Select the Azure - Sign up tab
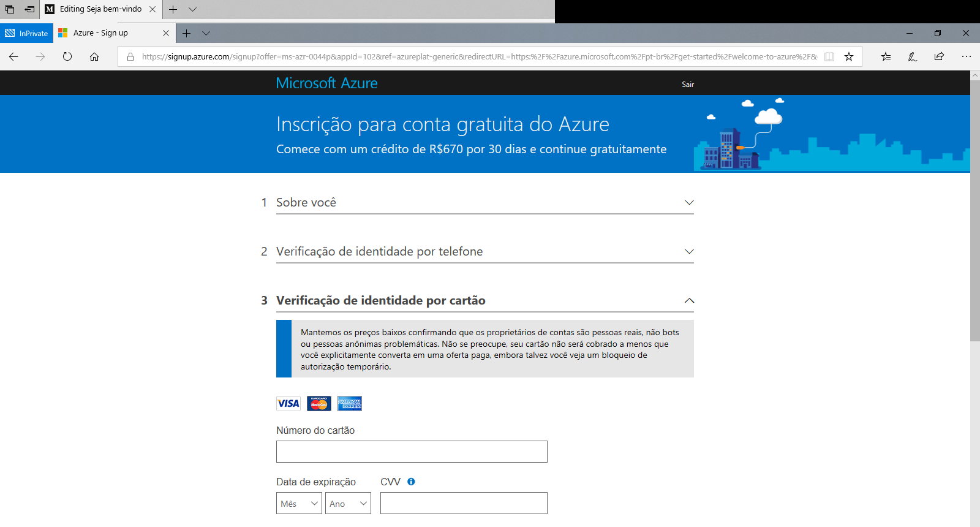 point(115,33)
